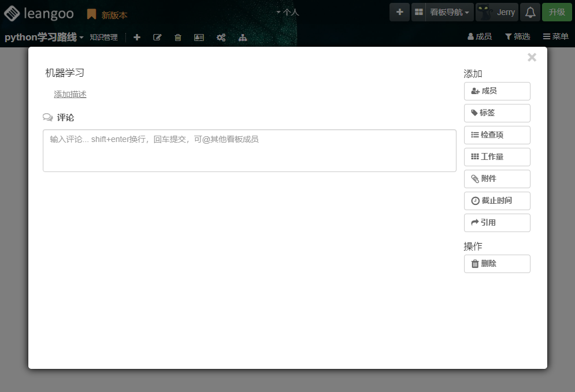Click the 检查项 checklist button
Screen dimensions: 575x392
(497, 135)
